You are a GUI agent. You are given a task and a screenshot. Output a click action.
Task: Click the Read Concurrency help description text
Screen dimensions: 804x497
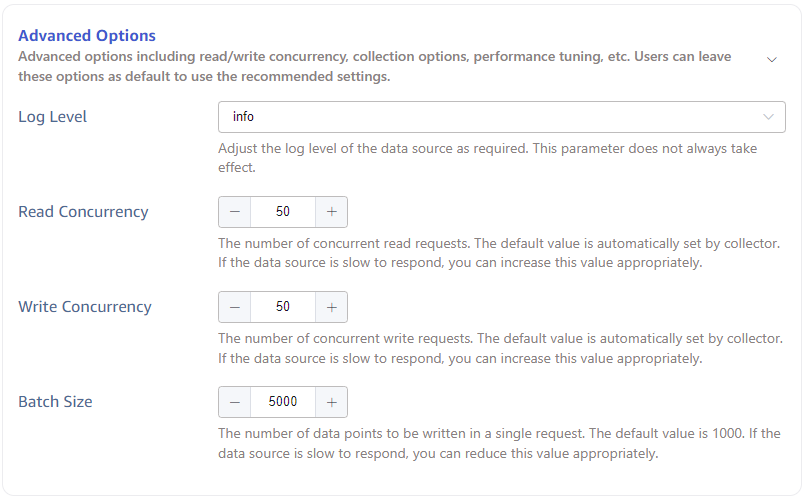coord(499,253)
